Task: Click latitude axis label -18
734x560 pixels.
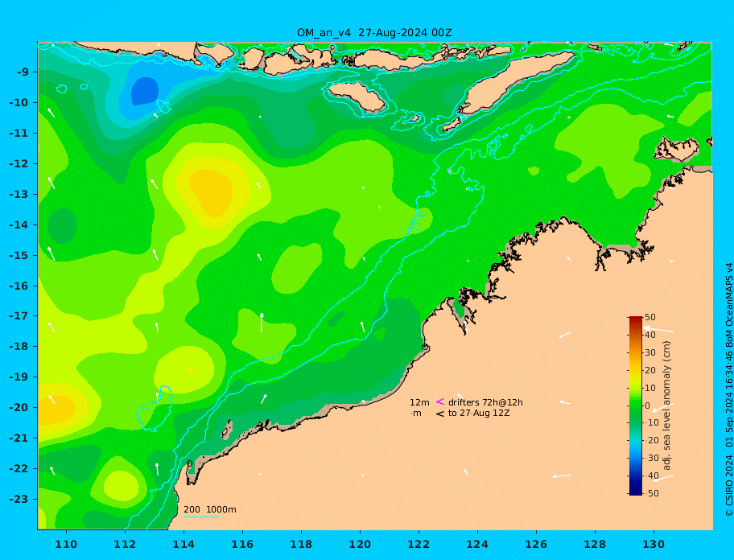Action: click(x=19, y=347)
